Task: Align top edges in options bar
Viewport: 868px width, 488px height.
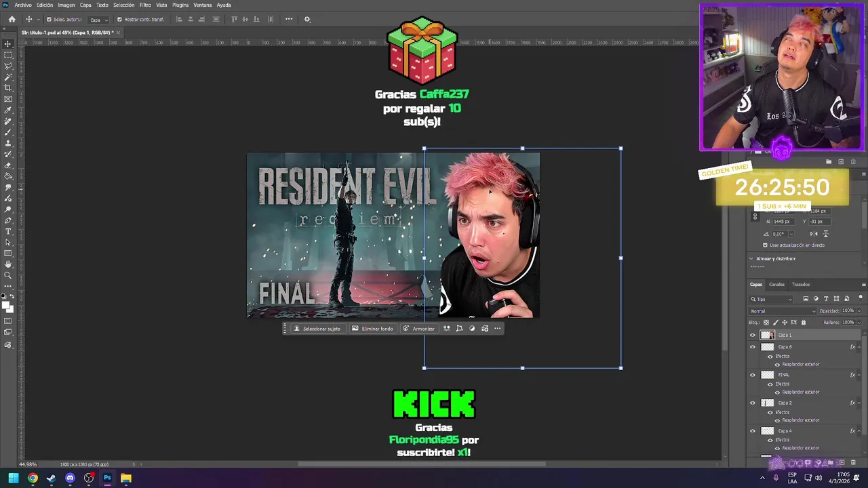Action: [234, 19]
